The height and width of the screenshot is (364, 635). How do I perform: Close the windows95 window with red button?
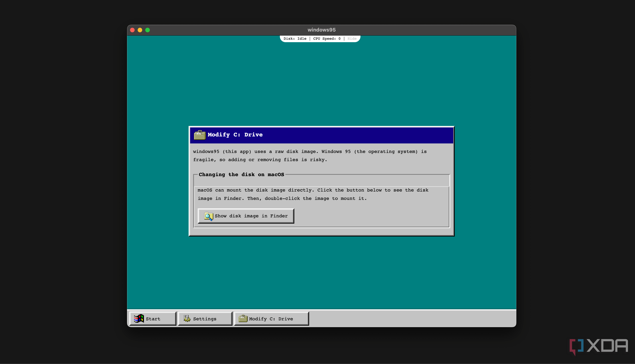pos(133,30)
